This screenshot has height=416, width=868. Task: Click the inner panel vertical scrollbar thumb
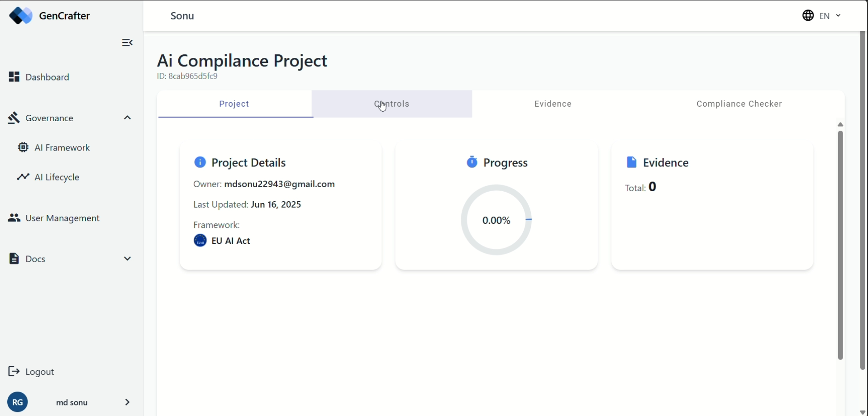click(840, 245)
